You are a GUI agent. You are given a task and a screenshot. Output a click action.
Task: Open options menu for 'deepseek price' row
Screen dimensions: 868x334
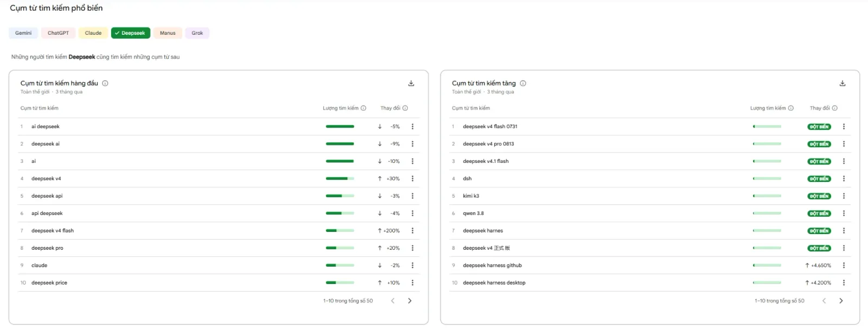[x=412, y=283]
